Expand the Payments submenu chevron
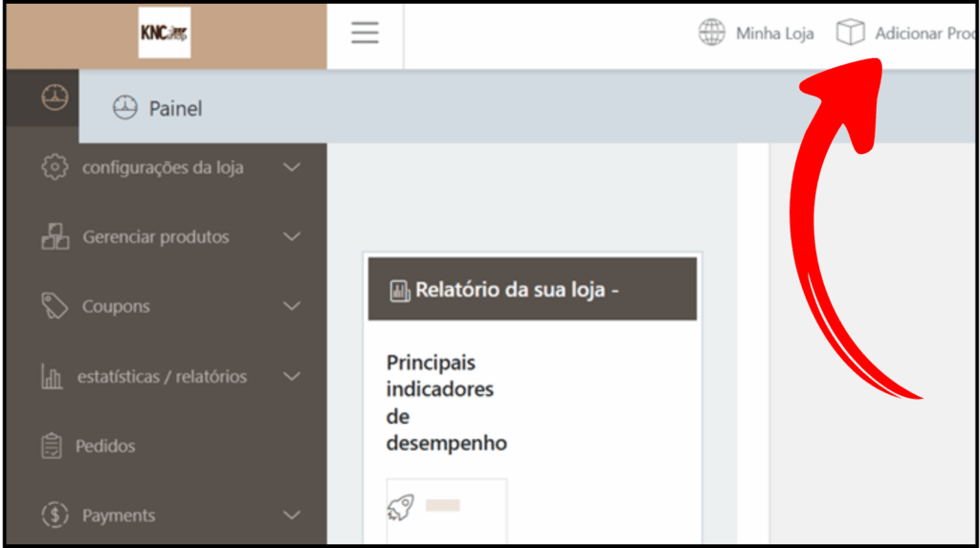 (x=292, y=515)
